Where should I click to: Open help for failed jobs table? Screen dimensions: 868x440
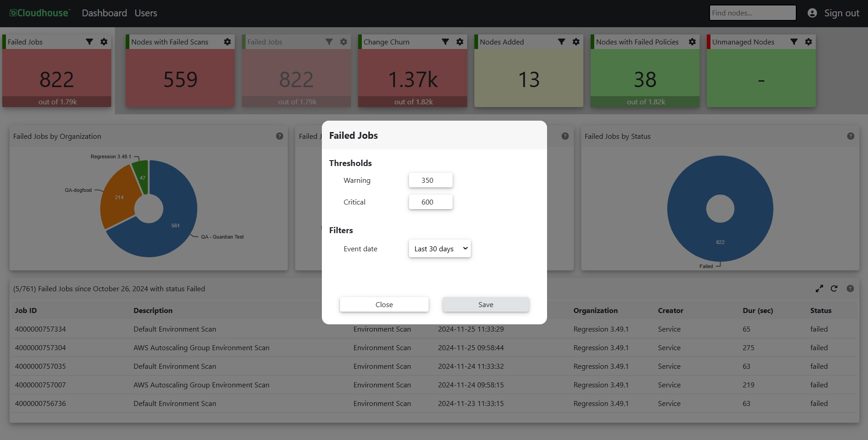click(850, 288)
